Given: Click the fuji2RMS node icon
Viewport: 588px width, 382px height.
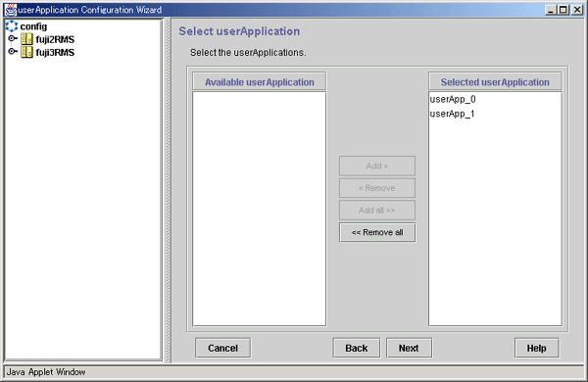Looking at the screenshot, I should [26, 39].
